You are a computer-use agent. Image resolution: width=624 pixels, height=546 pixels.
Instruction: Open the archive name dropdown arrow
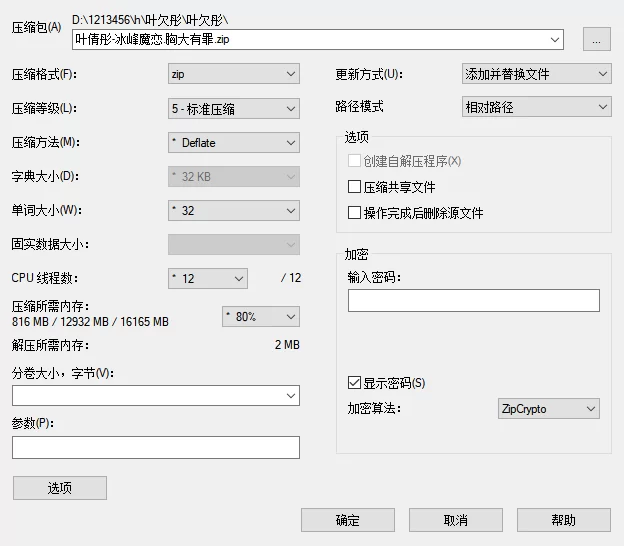[555, 39]
